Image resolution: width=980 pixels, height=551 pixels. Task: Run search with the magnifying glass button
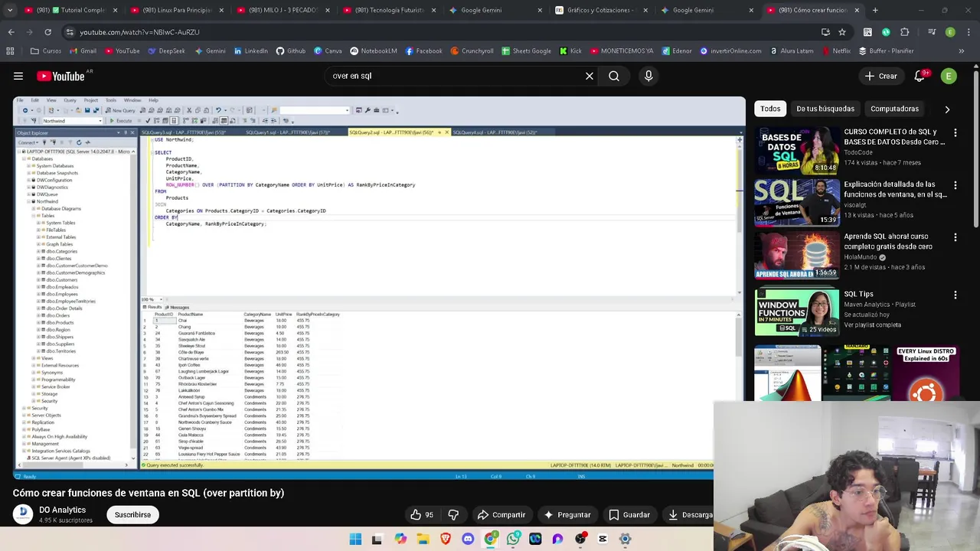pyautogui.click(x=614, y=76)
